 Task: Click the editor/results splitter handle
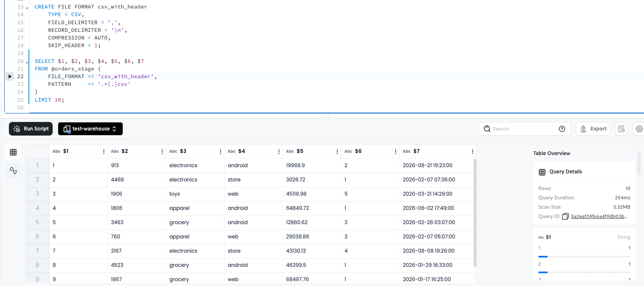coord(326,118)
